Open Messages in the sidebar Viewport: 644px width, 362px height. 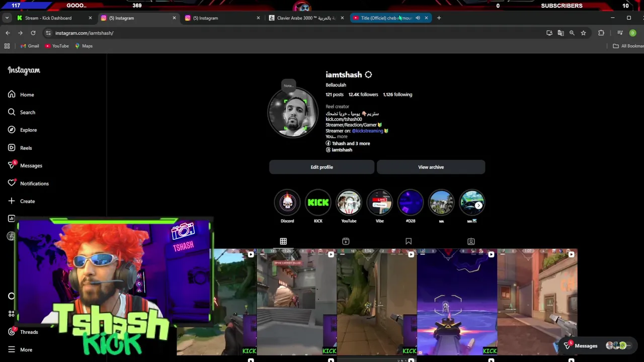click(x=25, y=165)
